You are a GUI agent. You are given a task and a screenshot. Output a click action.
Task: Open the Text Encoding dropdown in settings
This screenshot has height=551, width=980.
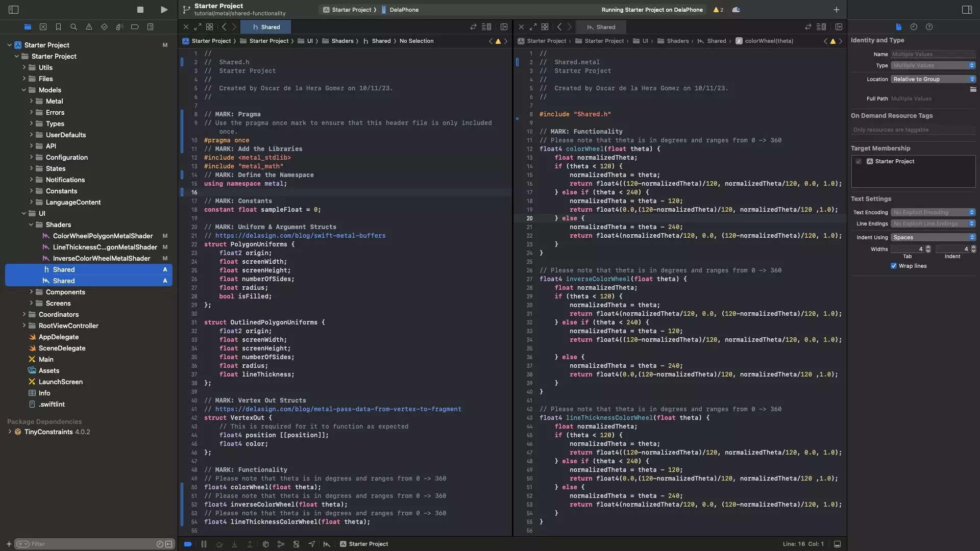pyautogui.click(x=933, y=213)
